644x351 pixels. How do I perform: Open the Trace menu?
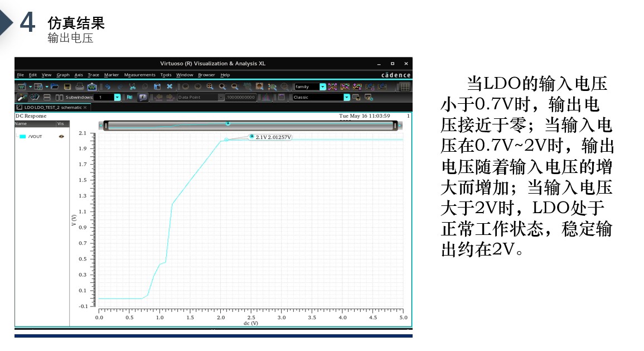coord(93,75)
